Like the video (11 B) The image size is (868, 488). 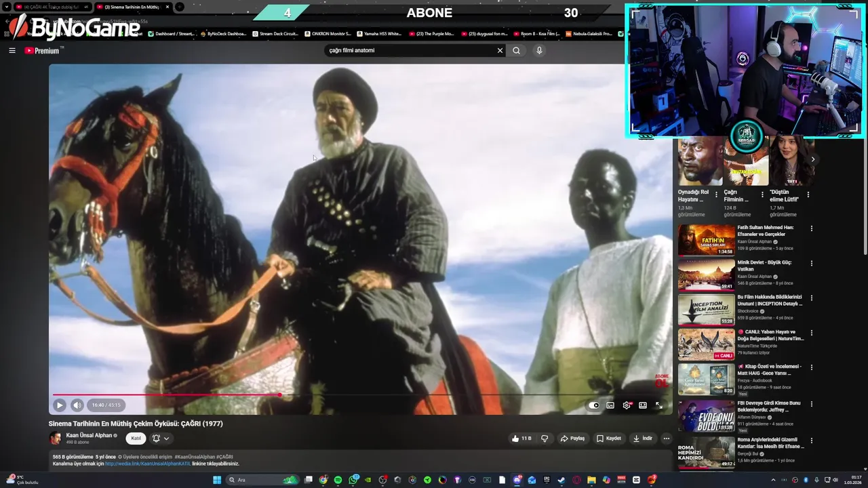pyautogui.click(x=521, y=439)
